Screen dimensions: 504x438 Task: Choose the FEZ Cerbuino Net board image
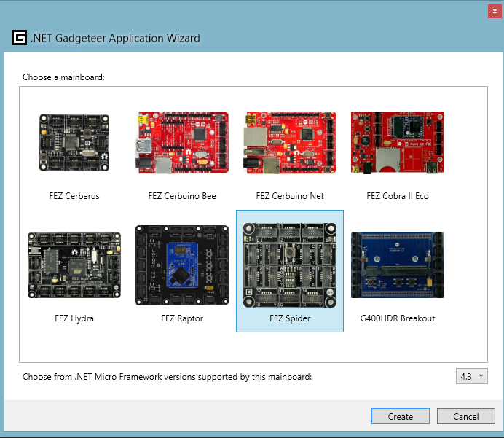(x=290, y=142)
